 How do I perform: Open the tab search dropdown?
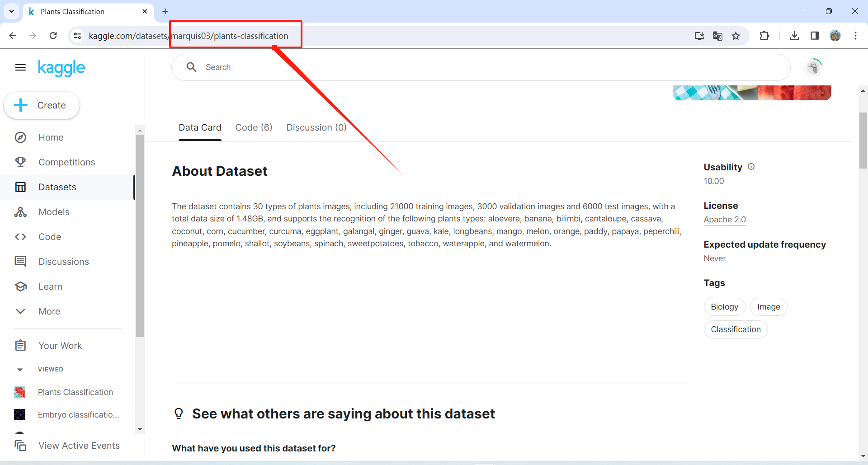(11, 11)
